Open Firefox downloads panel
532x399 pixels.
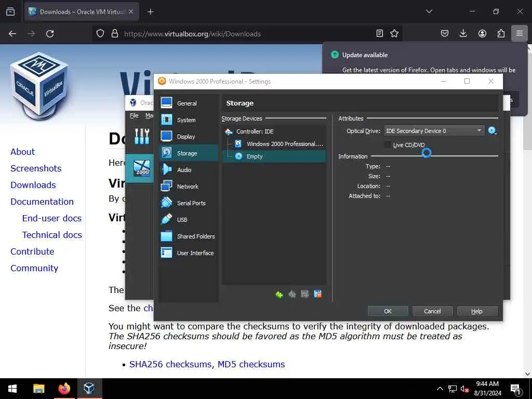point(463,33)
